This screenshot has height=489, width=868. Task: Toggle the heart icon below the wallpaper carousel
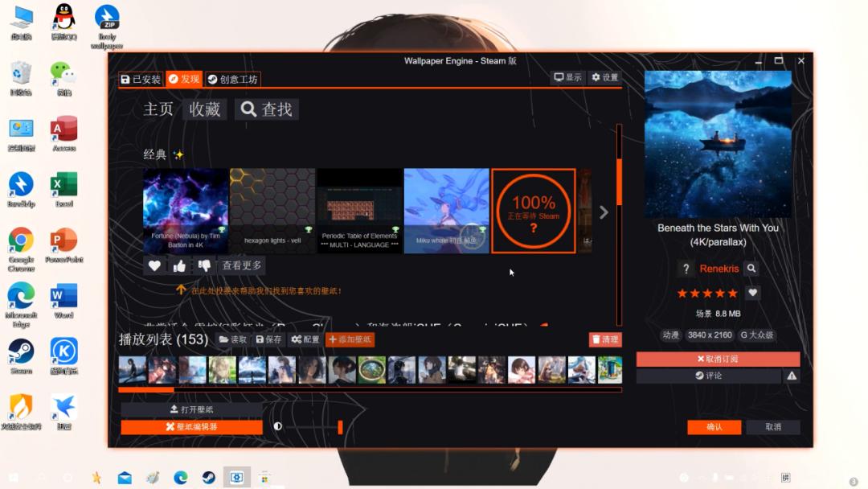tap(154, 265)
